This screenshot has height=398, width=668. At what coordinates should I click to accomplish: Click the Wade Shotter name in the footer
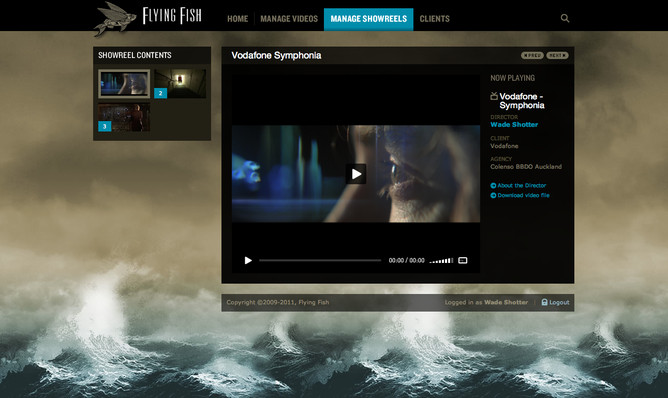click(x=506, y=302)
